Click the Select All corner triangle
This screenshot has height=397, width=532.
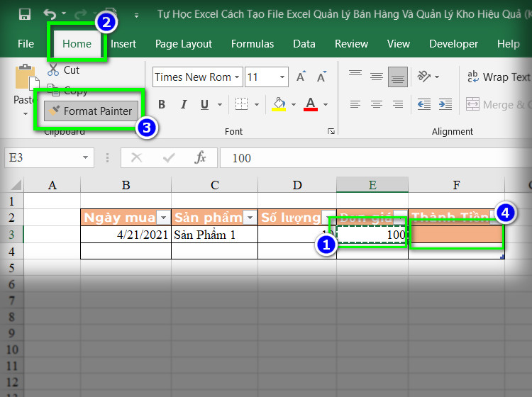click(16, 185)
